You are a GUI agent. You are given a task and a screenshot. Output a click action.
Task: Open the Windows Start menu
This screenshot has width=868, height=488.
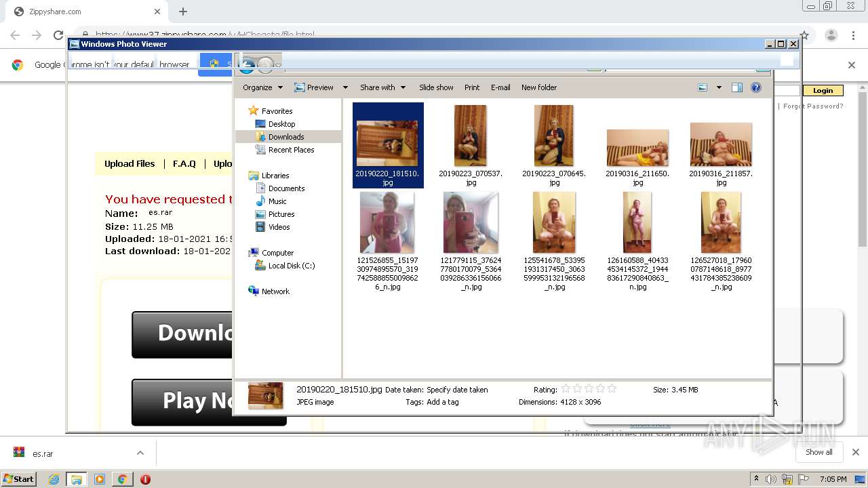pyautogui.click(x=19, y=479)
